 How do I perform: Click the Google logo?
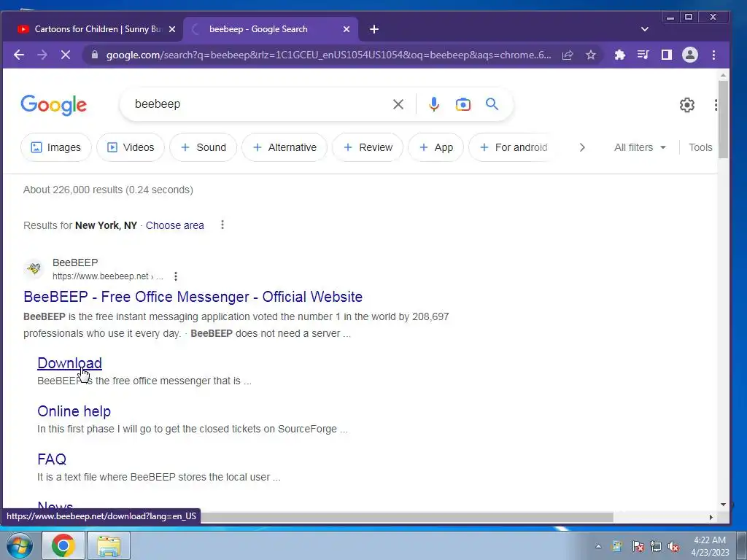point(54,105)
